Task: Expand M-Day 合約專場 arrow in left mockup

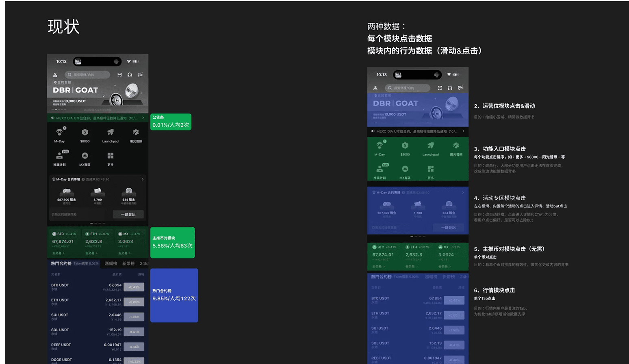Action: [143, 179]
